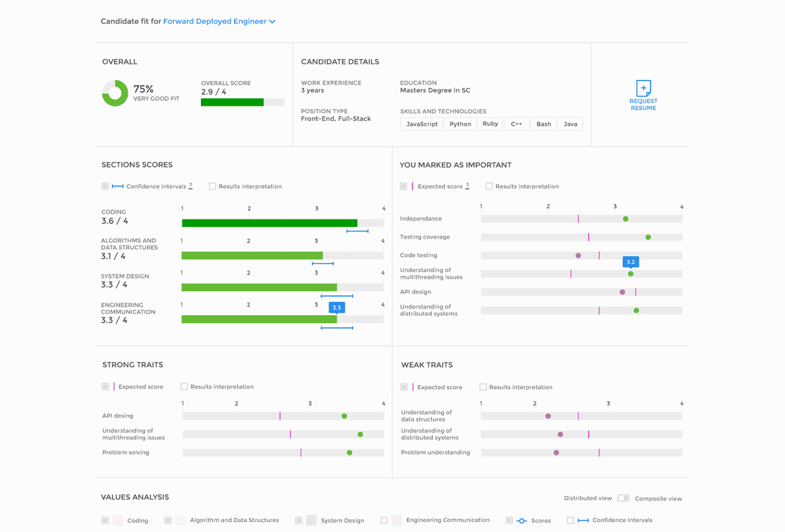The height and width of the screenshot is (532, 785).
Task: Click the Algorithms and Data Structures score bar
Action: pos(283,255)
